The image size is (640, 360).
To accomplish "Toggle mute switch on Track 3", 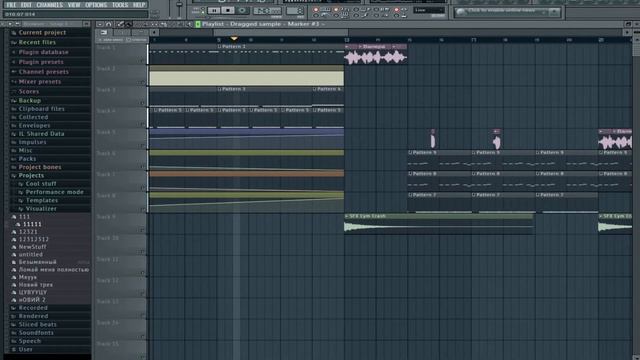I will 142,103.
